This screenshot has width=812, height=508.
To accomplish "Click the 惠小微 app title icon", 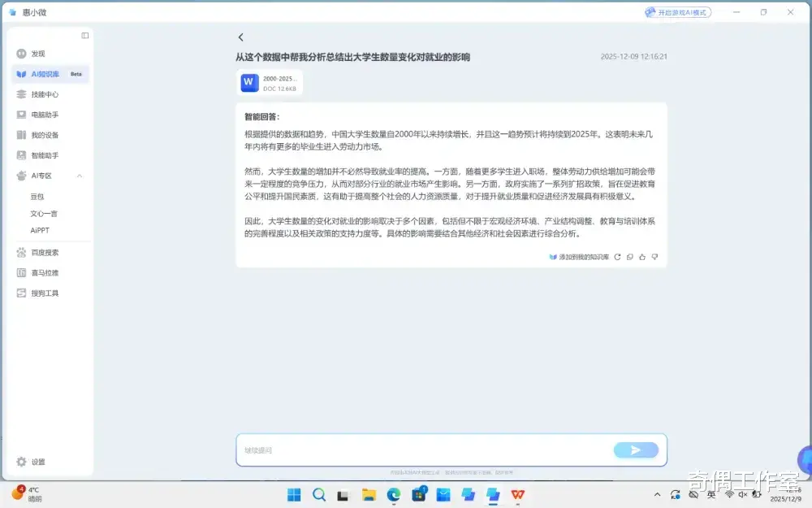I will click(12, 12).
